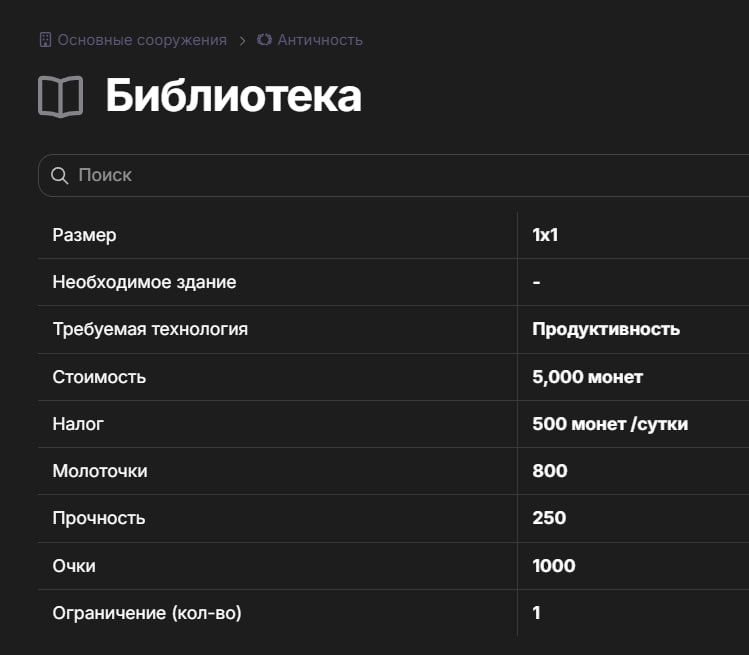Select the Размер row label
Screen dimensions: 749x655
[x=85, y=235]
